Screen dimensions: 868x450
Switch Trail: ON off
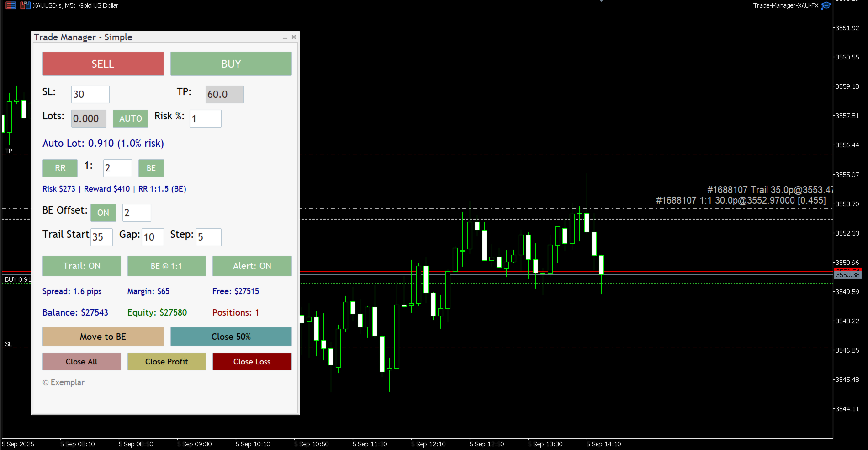click(82, 266)
